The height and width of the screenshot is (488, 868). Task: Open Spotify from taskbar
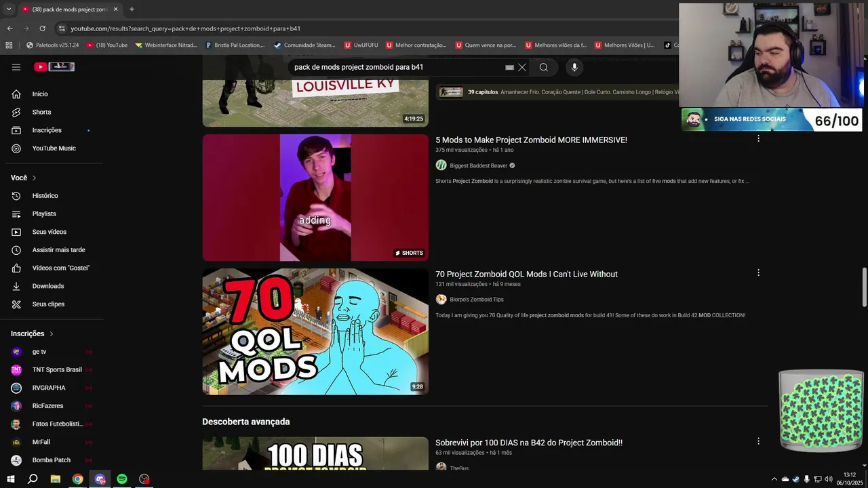[x=122, y=479]
